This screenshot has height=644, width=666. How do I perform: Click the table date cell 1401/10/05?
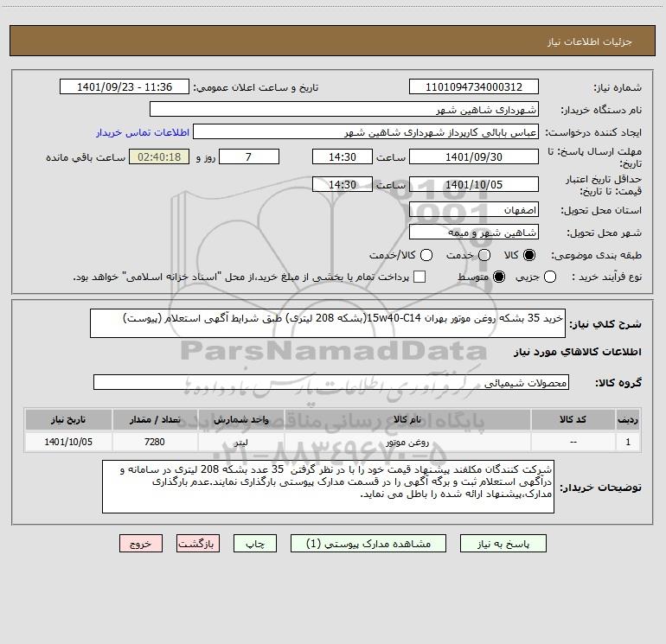tap(68, 442)
